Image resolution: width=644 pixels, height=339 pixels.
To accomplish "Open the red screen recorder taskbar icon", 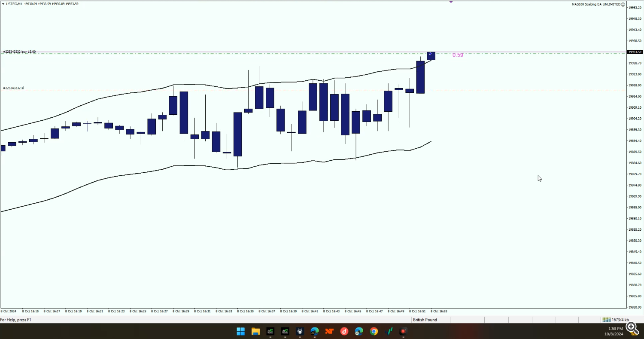I will (403, 331).
